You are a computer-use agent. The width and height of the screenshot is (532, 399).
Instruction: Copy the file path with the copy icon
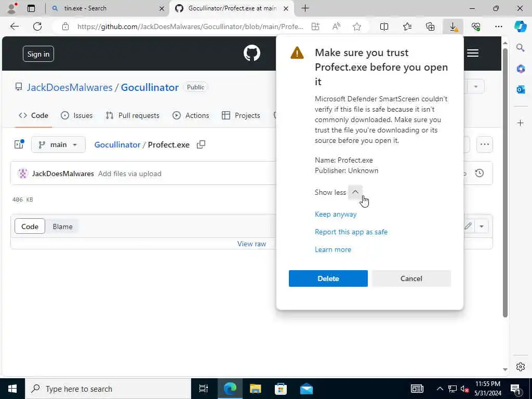(x=201, y=144)
